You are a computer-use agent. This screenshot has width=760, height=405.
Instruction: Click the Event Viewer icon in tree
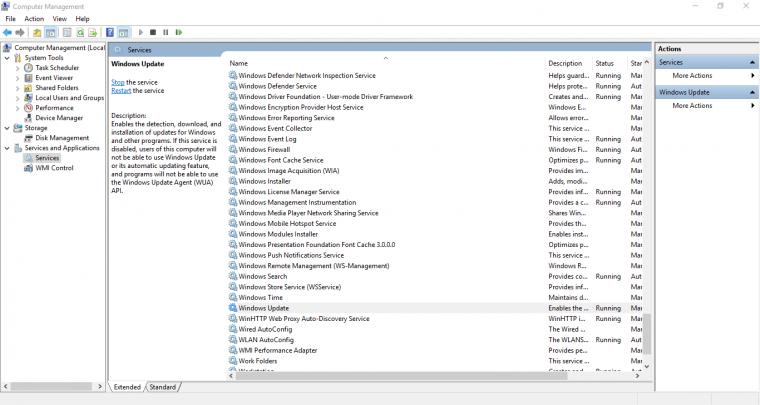coord(29,78)
